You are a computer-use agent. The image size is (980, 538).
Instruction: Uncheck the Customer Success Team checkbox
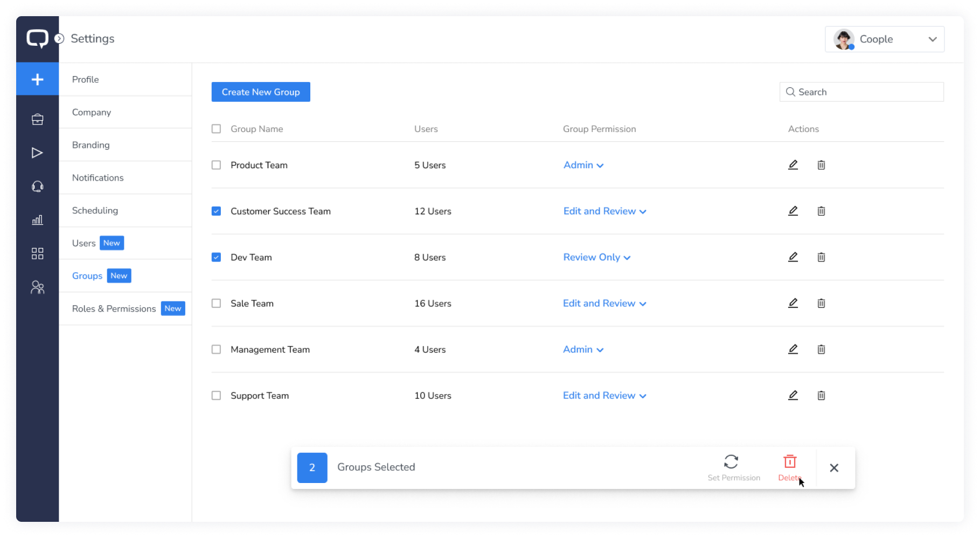coord(216,211)
